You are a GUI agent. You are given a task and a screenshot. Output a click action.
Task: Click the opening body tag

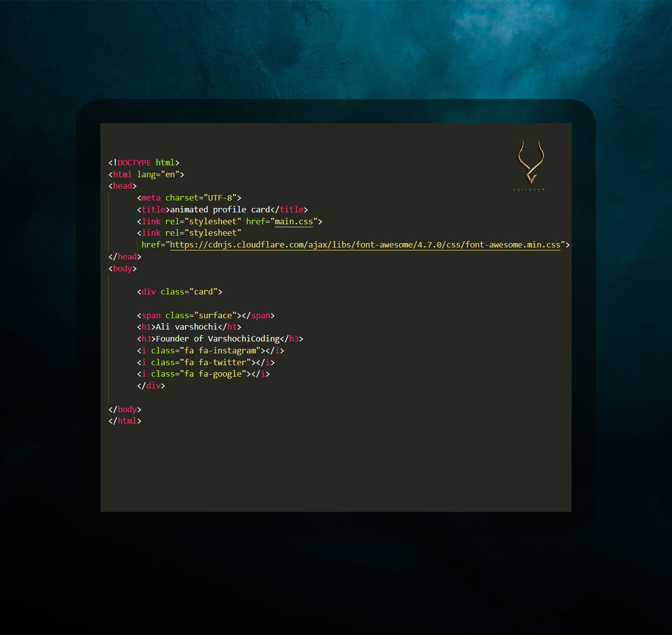122,268
